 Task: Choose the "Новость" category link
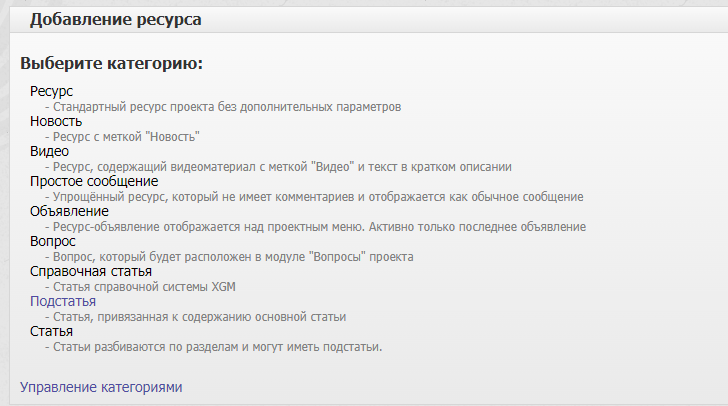coord(56,121)
